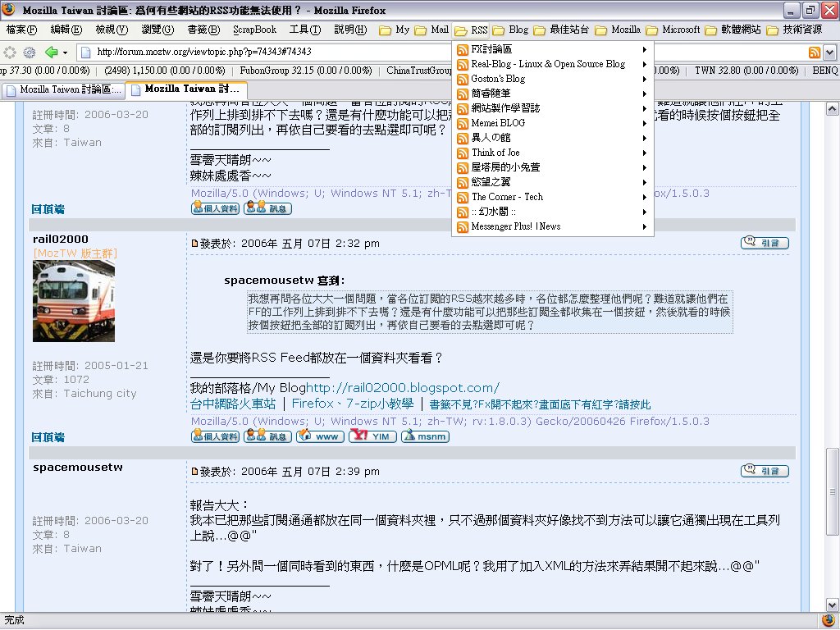Expand the FX討論區 feed submenu
Image resolution: width=840 pixels, height=630 pixels.
[x=645, y=49]
